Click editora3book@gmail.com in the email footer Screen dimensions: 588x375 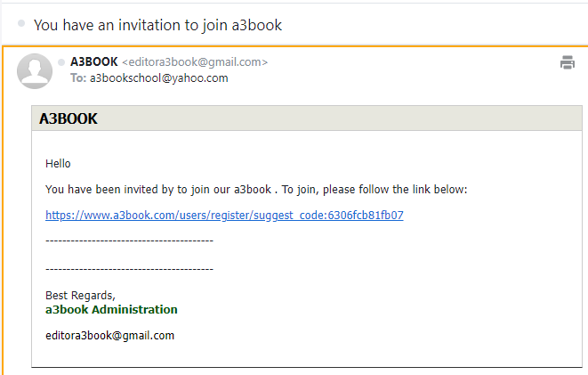[110, 336]
